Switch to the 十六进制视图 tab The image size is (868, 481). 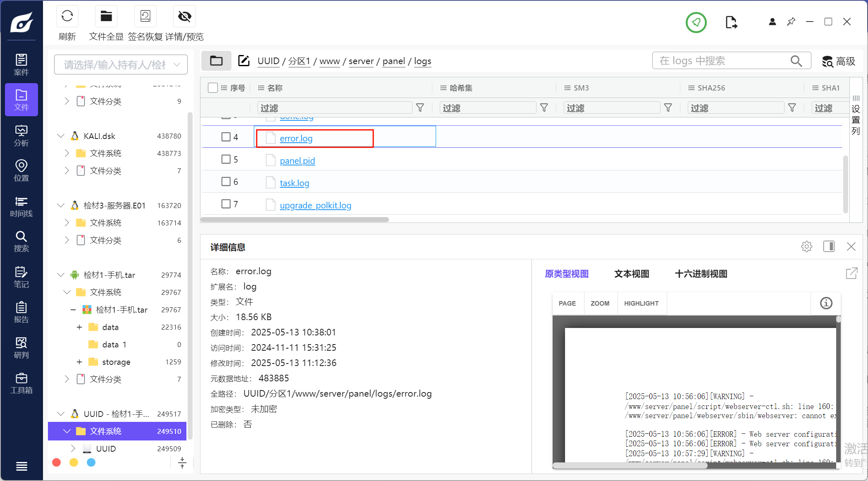(701, 274)
